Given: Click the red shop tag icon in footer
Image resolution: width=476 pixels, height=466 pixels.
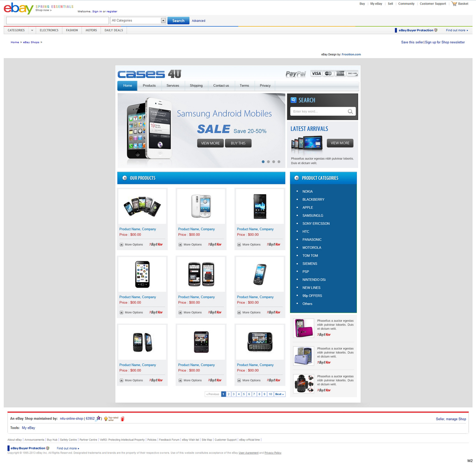Looking at the screenshot, I should [122, 419].
